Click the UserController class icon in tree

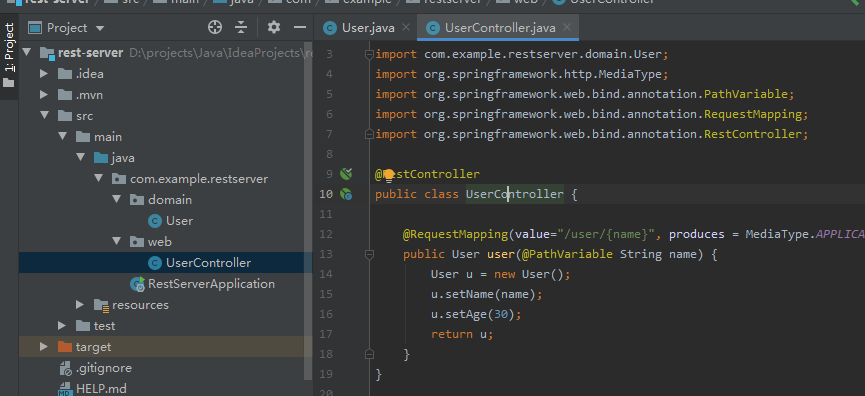(x=155, y=263)
